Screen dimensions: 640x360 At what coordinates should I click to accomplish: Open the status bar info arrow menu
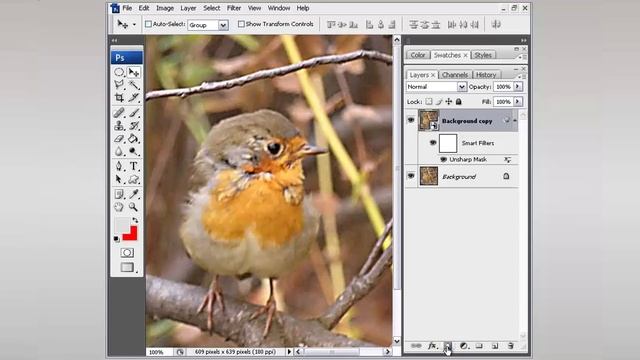pos(289,351)
